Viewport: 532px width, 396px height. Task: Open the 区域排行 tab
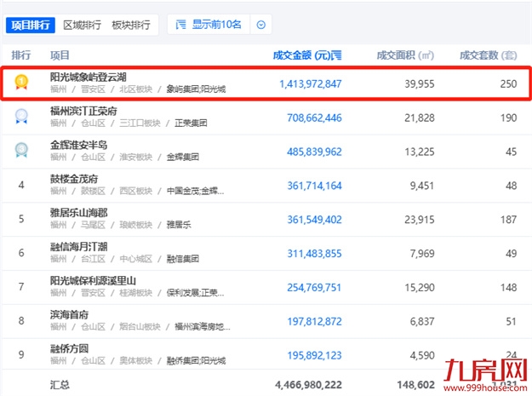(82, 25)
